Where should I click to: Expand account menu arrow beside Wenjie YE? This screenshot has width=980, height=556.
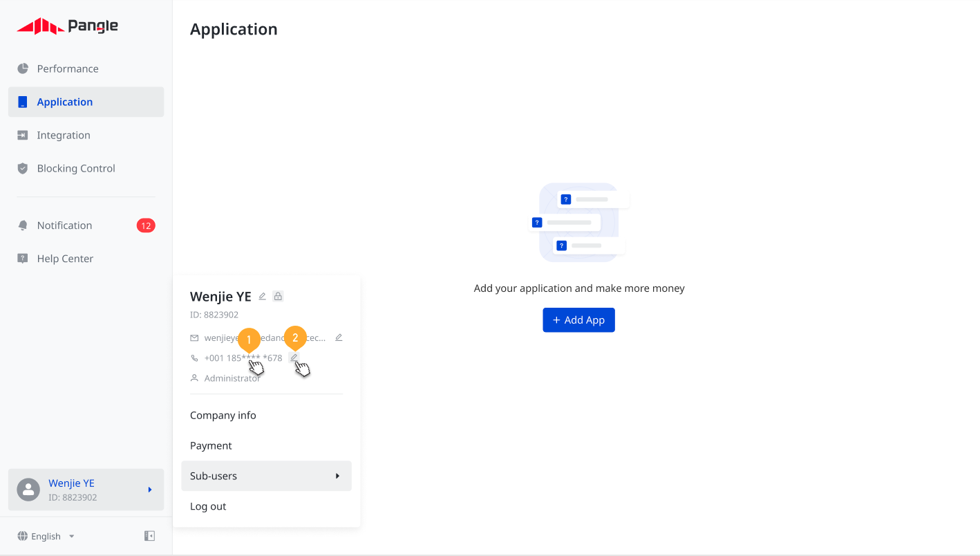[150, 490]
